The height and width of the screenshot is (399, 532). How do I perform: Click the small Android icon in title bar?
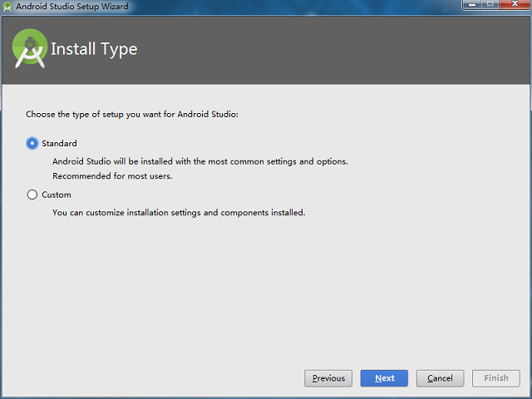(x=7, y=6)
